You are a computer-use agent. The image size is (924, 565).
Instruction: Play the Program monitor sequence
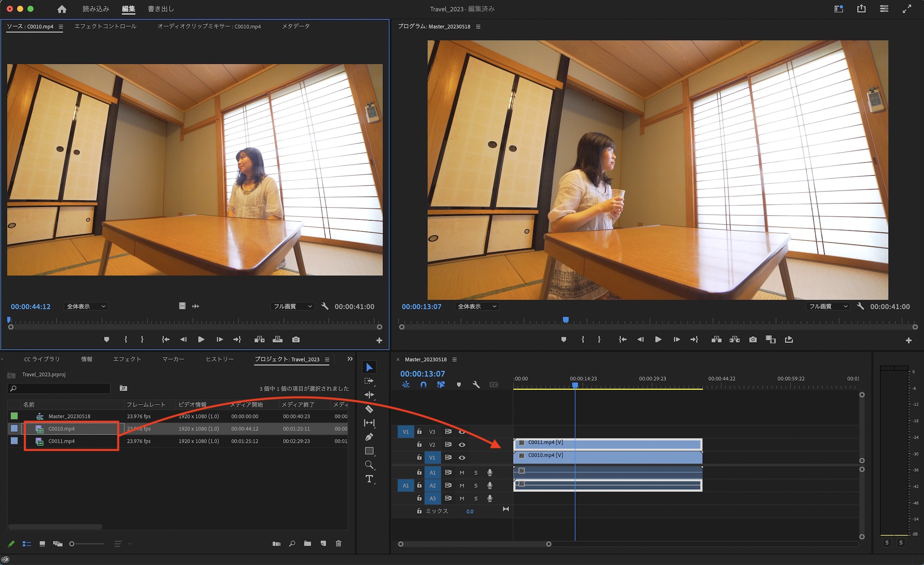pos(658,339)
